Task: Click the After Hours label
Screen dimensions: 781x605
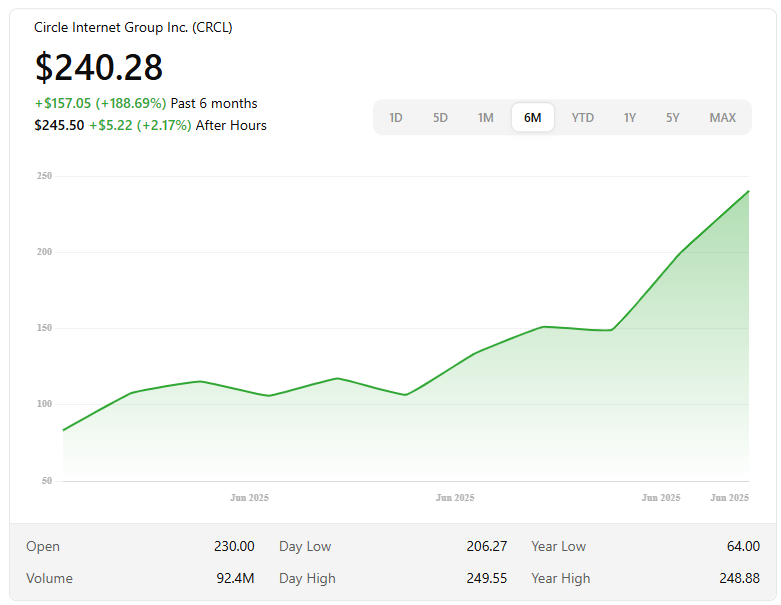Action: (x=231, y=125)
